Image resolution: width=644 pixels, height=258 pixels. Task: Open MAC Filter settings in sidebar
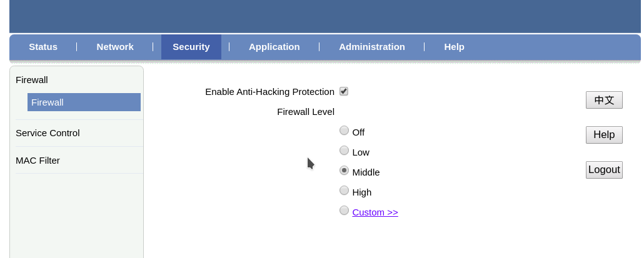point(38,161)
